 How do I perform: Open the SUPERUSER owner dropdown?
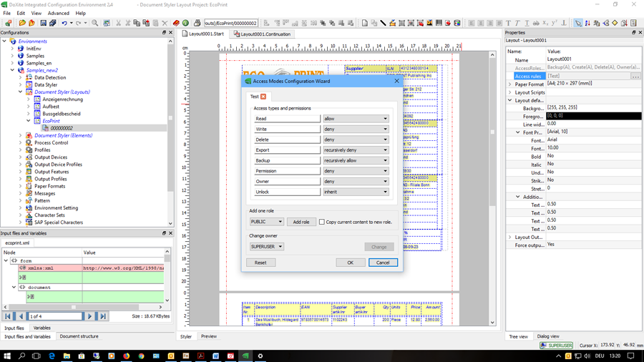pos(266,246)
